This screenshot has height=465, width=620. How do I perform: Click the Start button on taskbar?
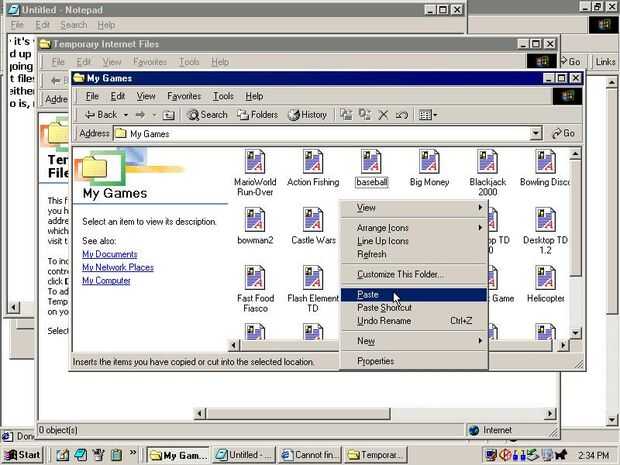[23, 455]
